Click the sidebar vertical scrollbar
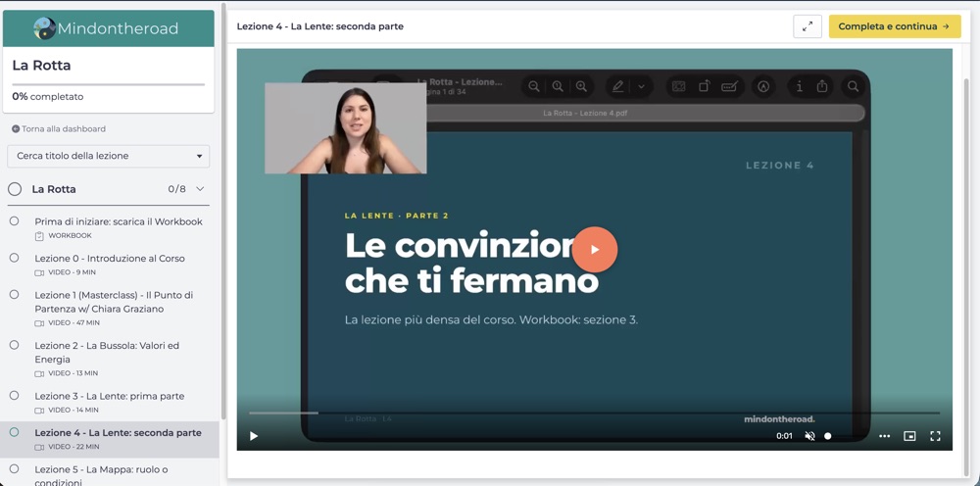 point(223,213)
